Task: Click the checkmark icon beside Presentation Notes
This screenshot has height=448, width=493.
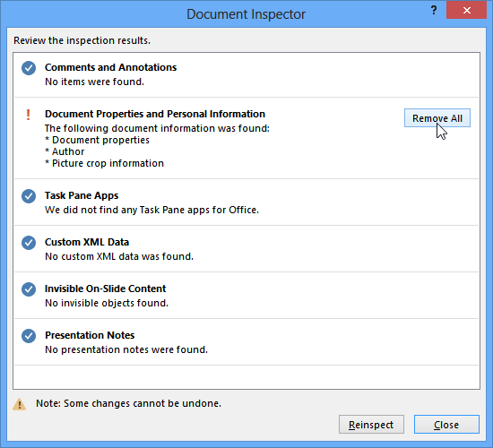Action: coord(29,336)
